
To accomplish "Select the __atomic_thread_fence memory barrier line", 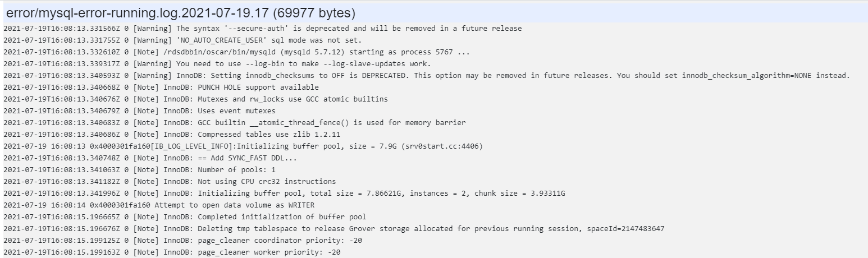I will point(235,123).
